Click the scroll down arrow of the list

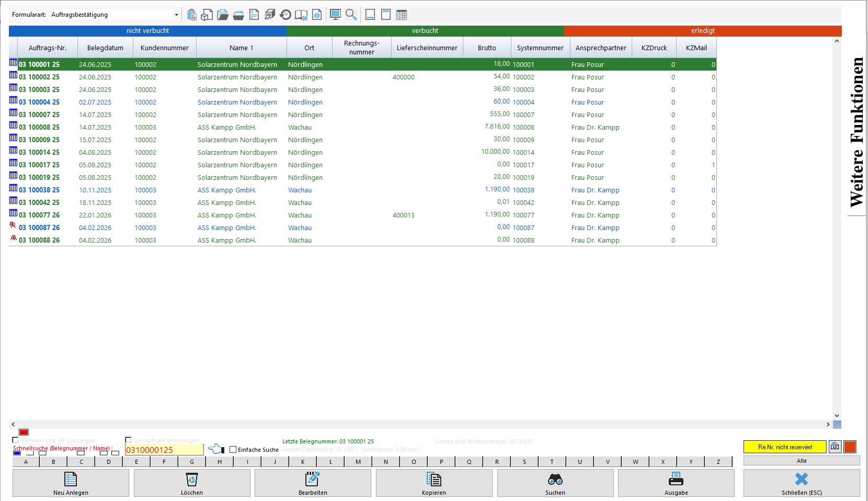837,416
